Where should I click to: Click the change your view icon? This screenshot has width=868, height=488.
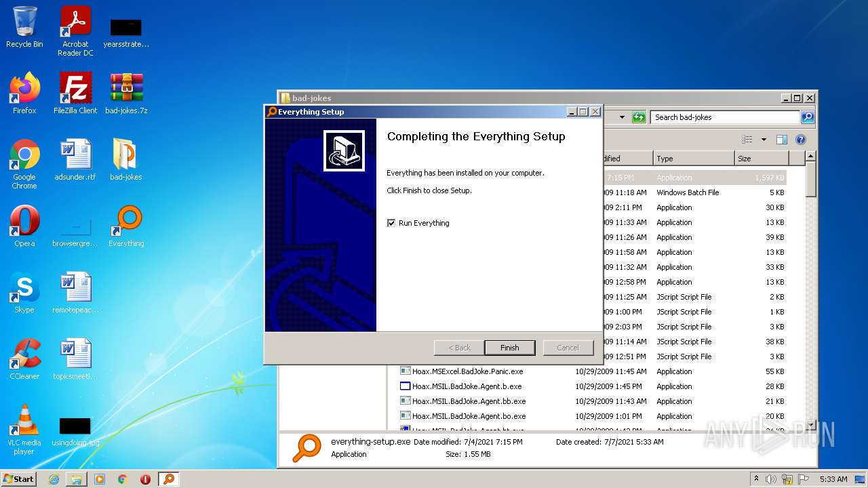click(x=747, y=140)
